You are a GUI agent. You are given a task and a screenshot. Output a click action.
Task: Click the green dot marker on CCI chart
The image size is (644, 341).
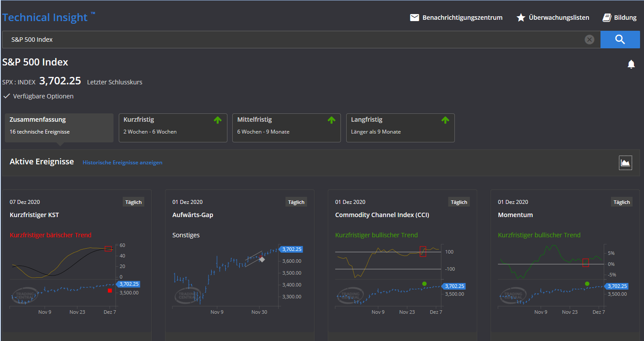tap(424, 283)
